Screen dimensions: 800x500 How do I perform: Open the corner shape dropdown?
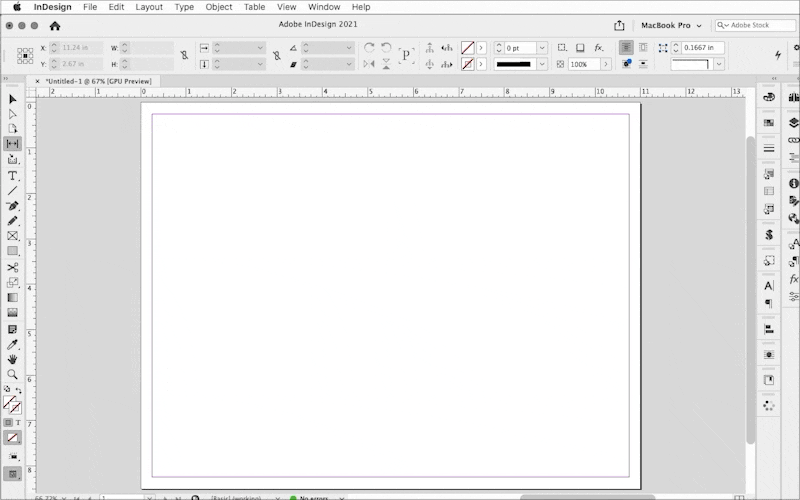click(719, 64)
